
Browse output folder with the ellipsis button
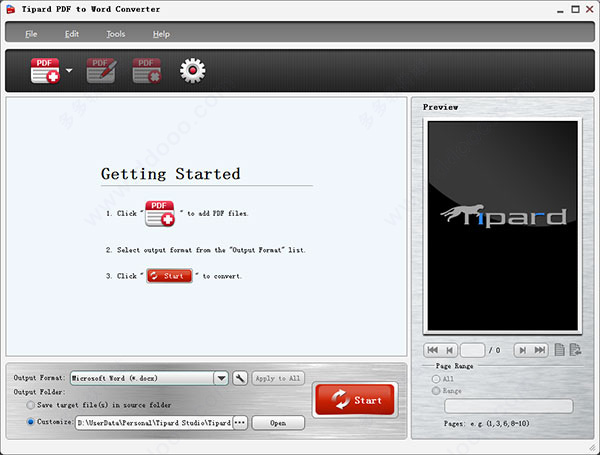pos(240,423)
